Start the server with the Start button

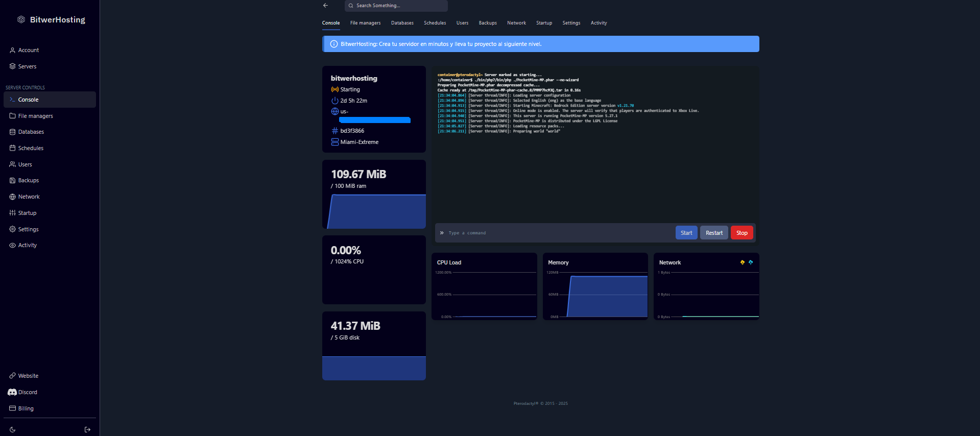click(686, 233)
